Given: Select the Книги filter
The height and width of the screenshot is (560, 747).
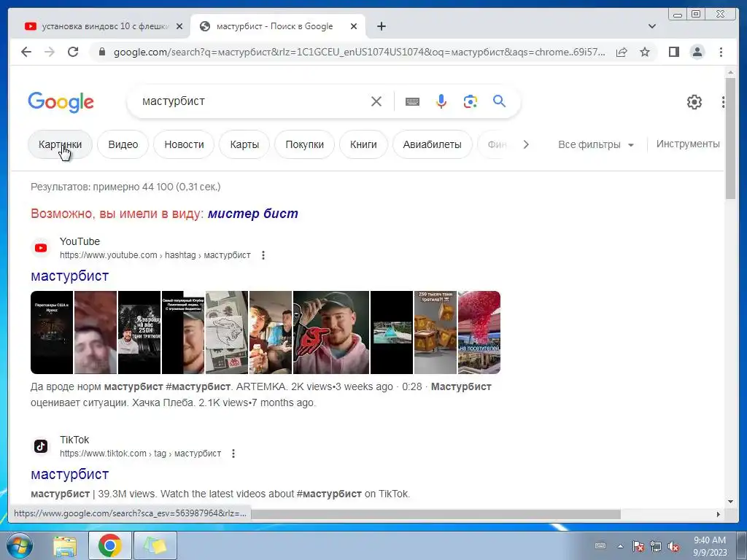Looking at the screenshot, I should [x=363, y=144].
